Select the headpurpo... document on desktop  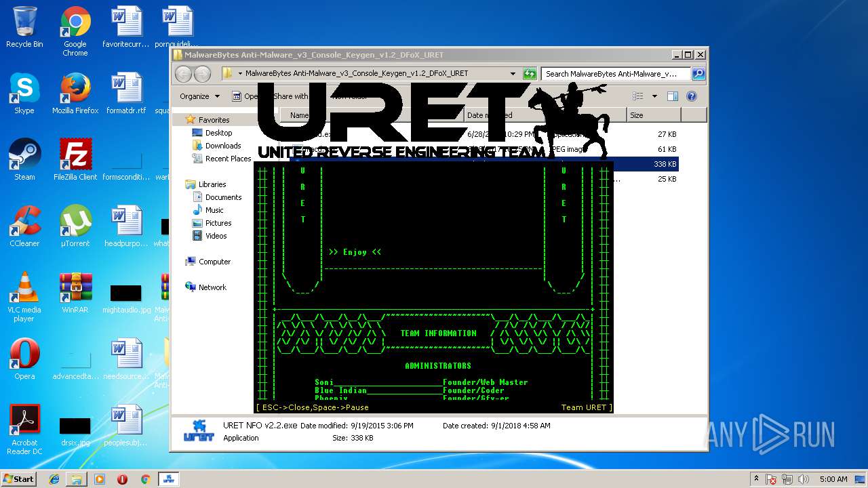(x=126, y=227)
